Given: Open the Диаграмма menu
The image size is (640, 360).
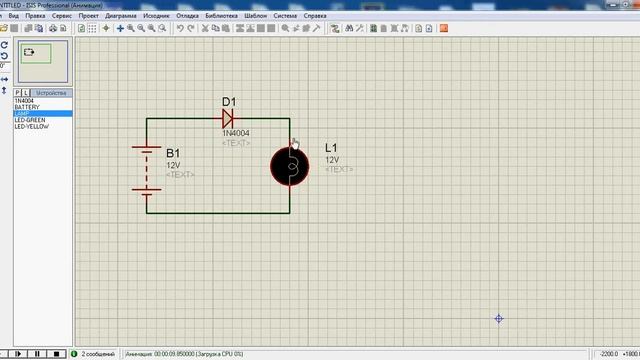Looking at the screenshot, I should pos(121,16).
